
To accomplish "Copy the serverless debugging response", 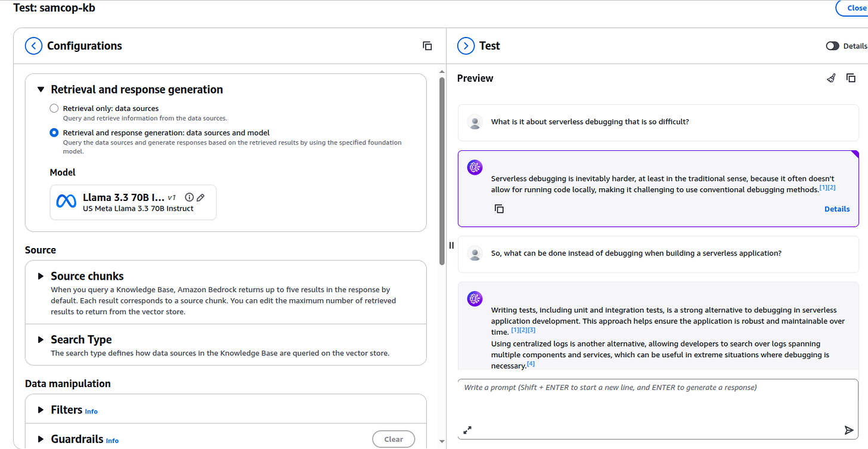I will pos(500,209).
